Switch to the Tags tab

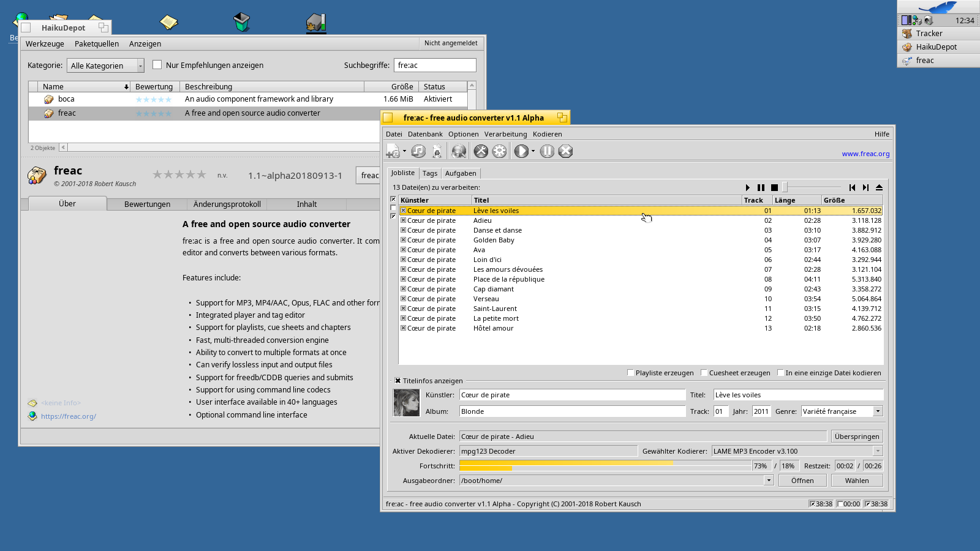(x=430, y=173)
